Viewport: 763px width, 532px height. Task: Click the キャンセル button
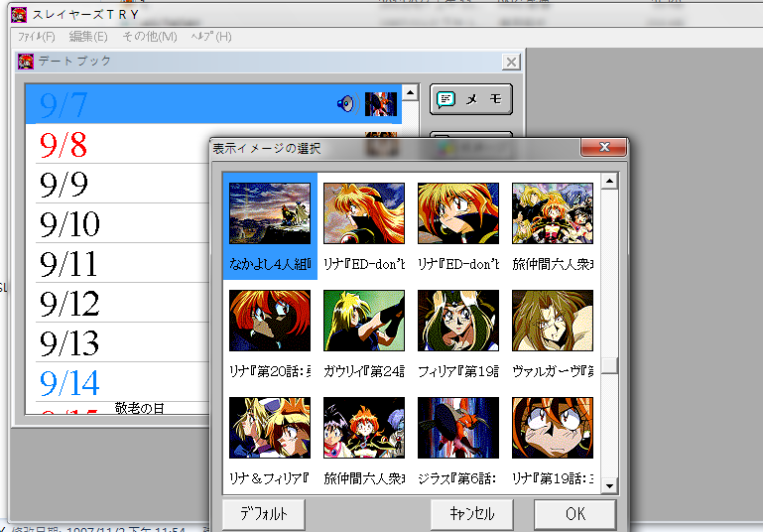471,514
